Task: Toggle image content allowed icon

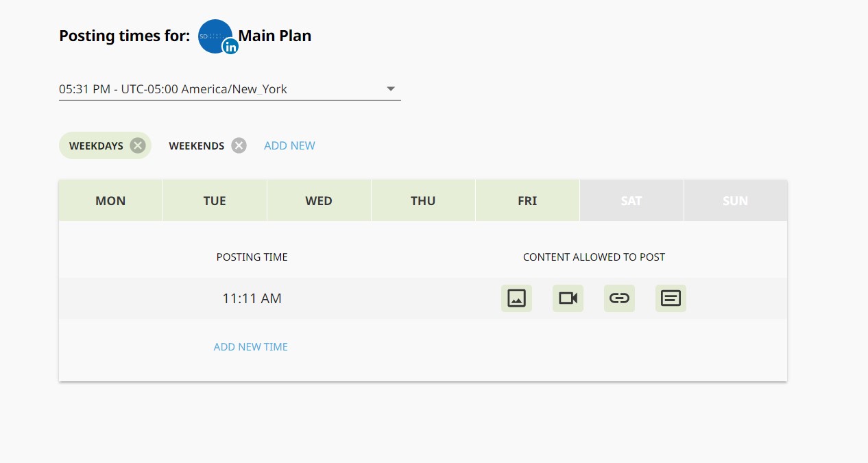Action: 516,298
